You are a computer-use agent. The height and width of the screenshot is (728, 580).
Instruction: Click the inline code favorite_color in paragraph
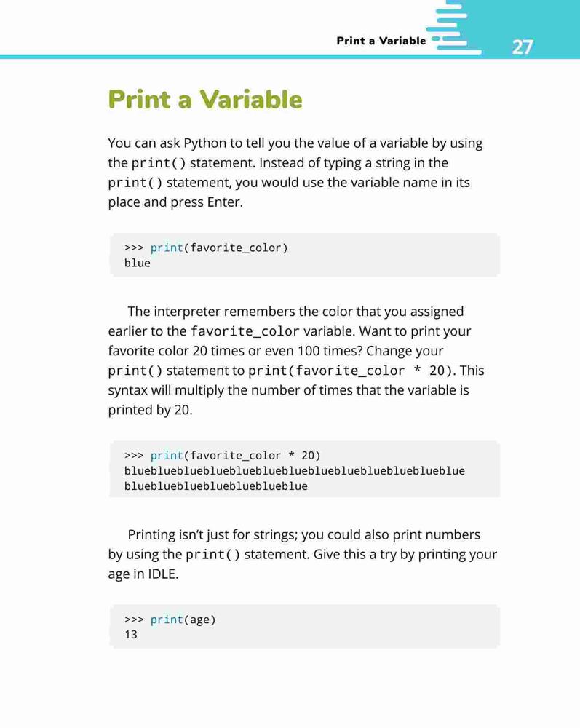245,331
